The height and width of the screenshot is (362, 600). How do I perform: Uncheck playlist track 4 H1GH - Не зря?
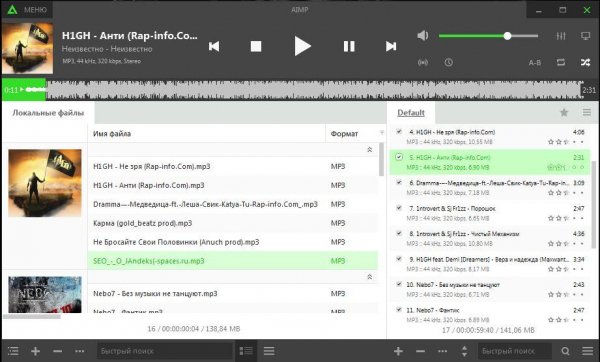coord(399,132)
